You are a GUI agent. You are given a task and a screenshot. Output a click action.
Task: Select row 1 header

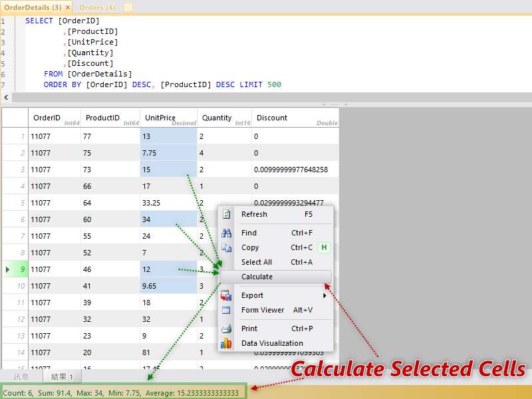tap(15, 136)
